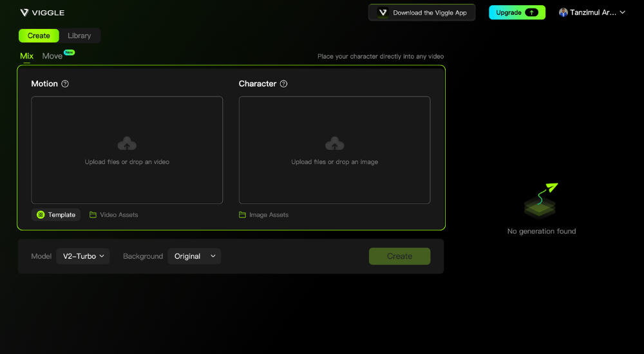Expand the Background Original dropdown
Screen dimensions: 644x354
click(194, 256)
